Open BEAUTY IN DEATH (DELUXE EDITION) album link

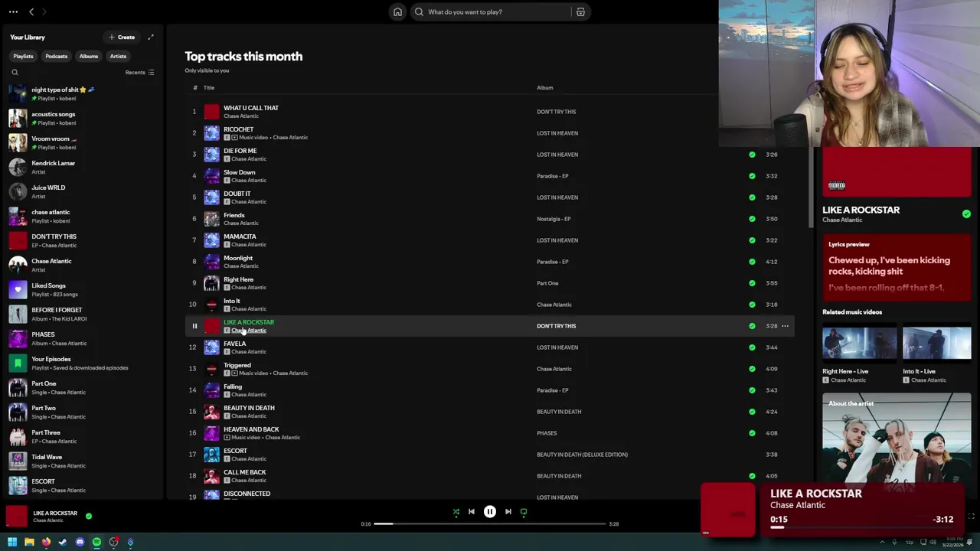582,455
